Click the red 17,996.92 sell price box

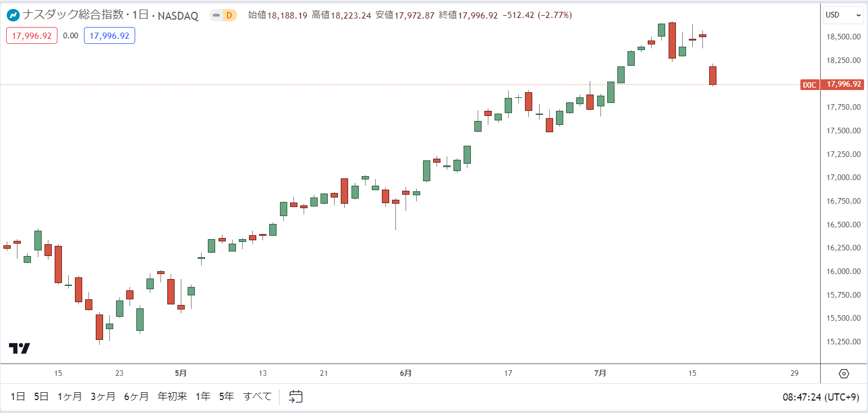[x=32, y=35]
